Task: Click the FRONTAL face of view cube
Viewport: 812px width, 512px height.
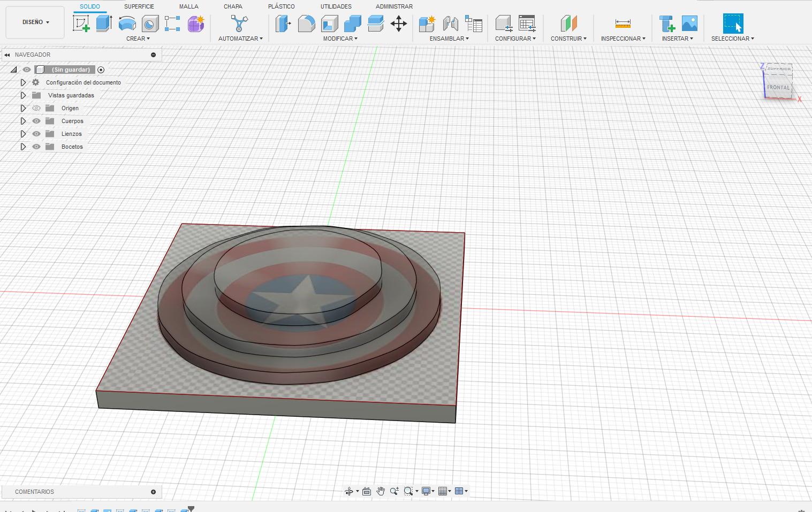Action: pos(778,88)
